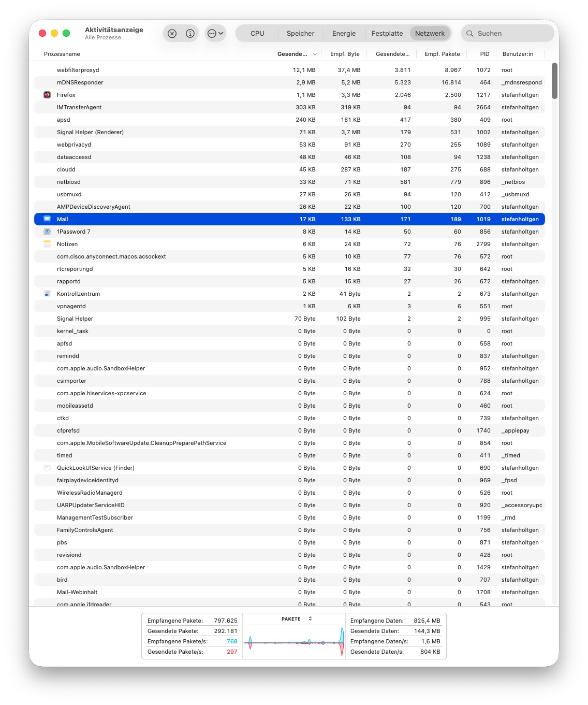Click the magnifier icon in search field
The width and height of the screenshot is (588, 705).
(470, 34)
